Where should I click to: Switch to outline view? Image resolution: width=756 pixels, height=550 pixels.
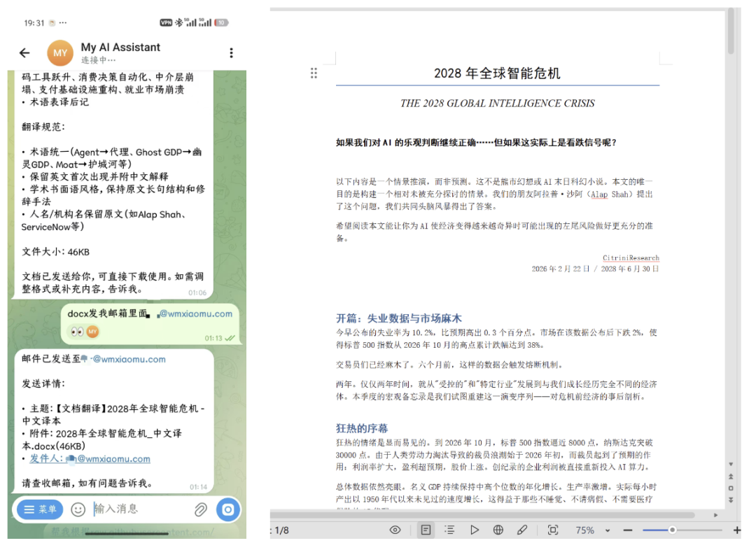(x=449, y=530)
